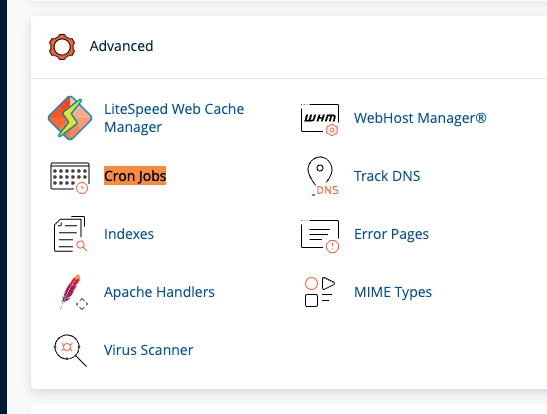Open the LiteSpeed Web Cache Manager link
Viewport: 547px width, 414px height.
tap(174, 118)
